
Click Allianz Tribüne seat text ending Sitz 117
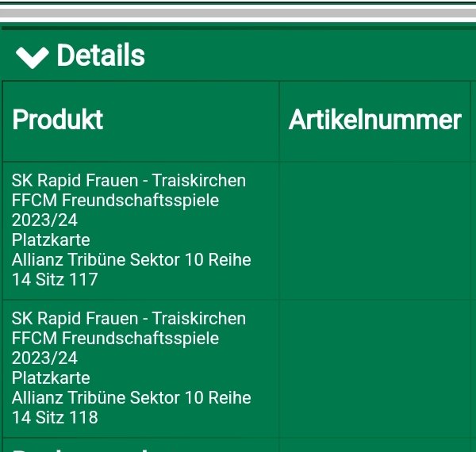click(x=131, y=260)
